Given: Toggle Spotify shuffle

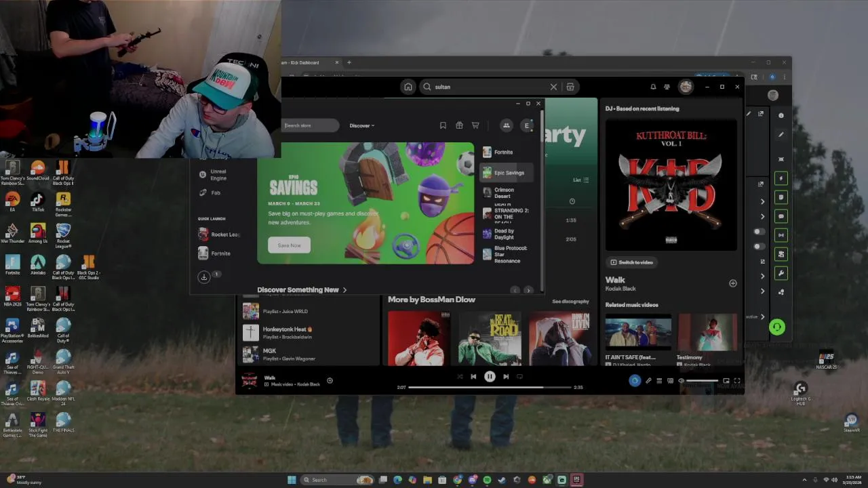Looking at the screenshot, I should [x=460, y=377].
